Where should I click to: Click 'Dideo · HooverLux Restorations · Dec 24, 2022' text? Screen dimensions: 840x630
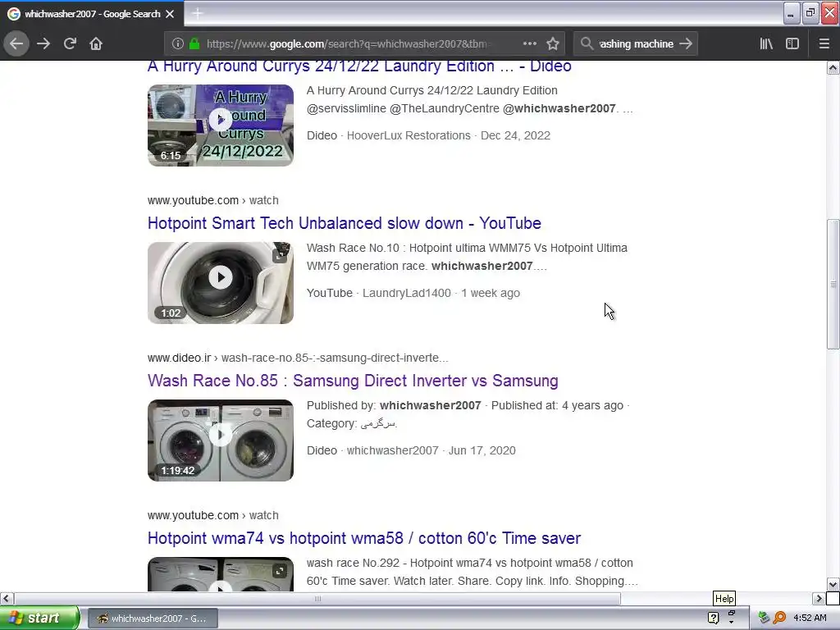[428, 135]
